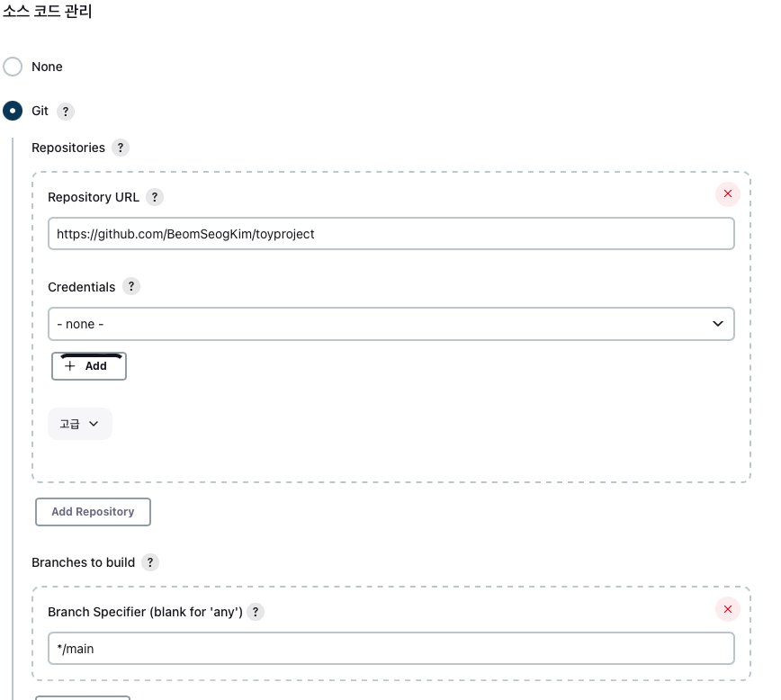This screenshot has height=700, width=781.
Task: Focus the Branch Specifier */main field
Action: pyautogui.click(x=391, y=649)
